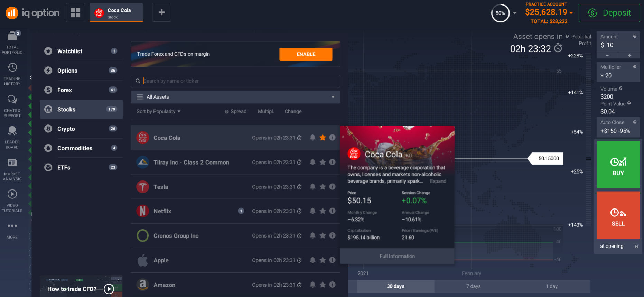
Task: Focus the search by name or ticker field
Action: (235, 81)
